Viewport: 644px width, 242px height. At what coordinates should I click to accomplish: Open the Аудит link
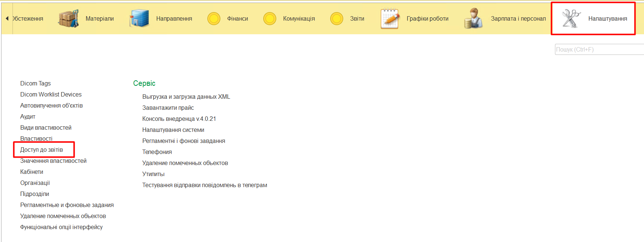click(28, 116)
